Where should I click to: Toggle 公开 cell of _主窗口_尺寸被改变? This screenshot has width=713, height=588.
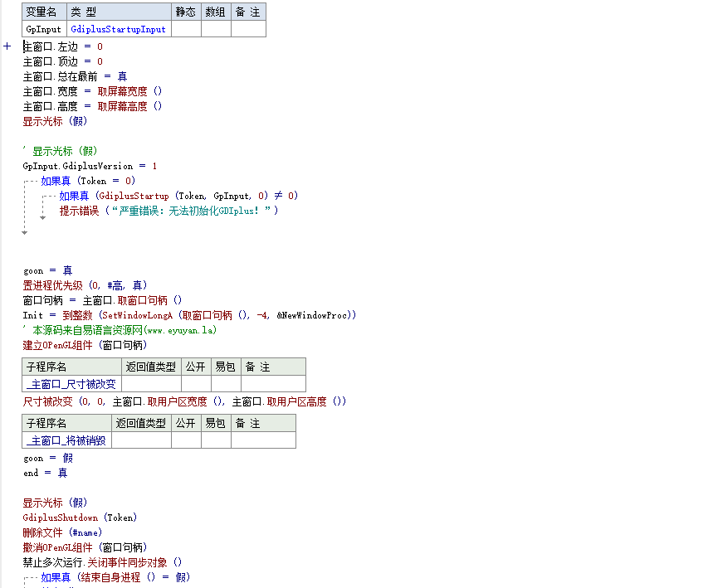(196, 384)
